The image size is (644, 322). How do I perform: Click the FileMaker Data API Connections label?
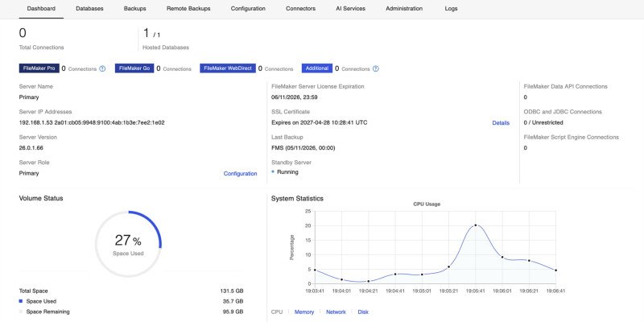coord(566,86)
